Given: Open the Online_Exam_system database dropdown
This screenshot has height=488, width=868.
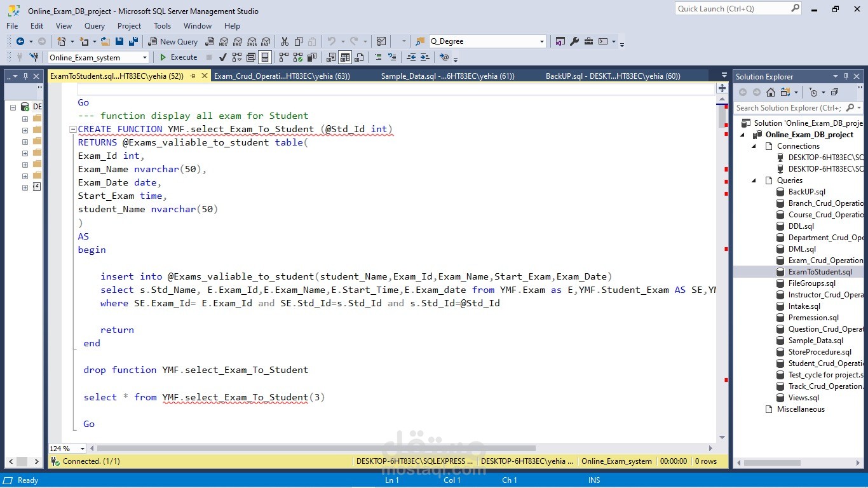Looking at the screenshot, I should point(145,57).
